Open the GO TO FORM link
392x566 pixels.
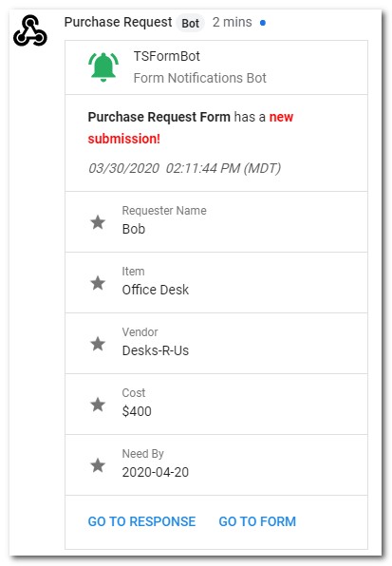pyautogui.click(x=257, y=521)
